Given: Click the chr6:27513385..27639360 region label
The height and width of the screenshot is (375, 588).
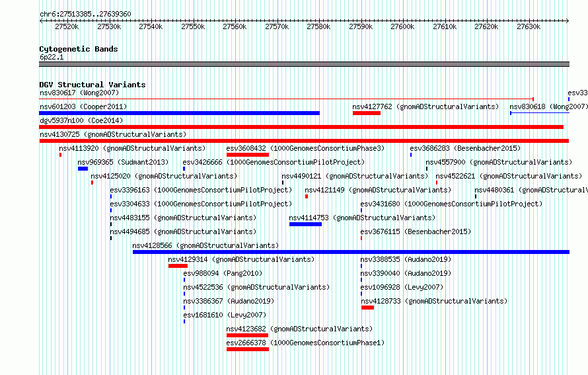Looking at the screenshot, I should point(85,14).
